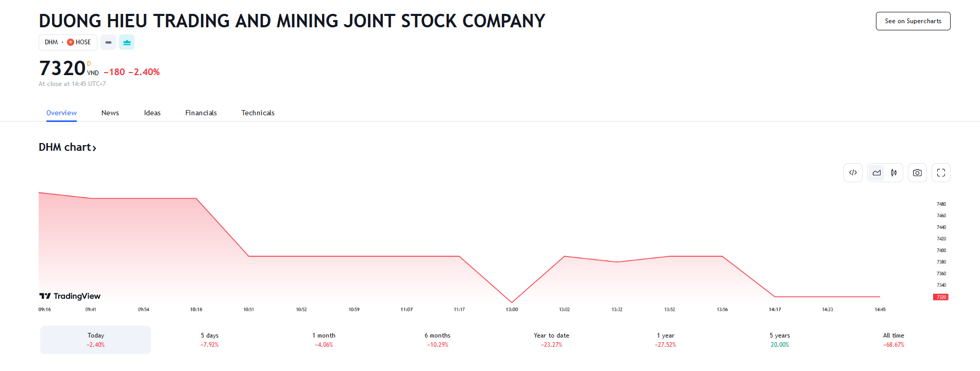Select the 5 days time range

(210, 340)
